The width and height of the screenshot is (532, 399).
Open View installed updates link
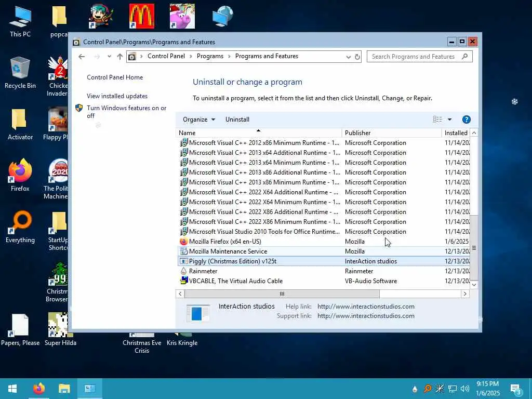[117, 96]
